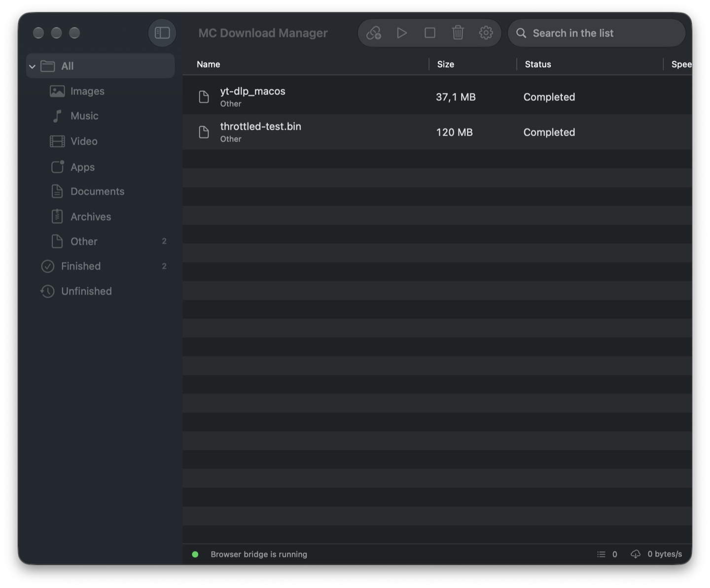The height and width of the screenshot is (588, 710).
Task: Click the Video filmstrip icon
Action: point(57,141)
